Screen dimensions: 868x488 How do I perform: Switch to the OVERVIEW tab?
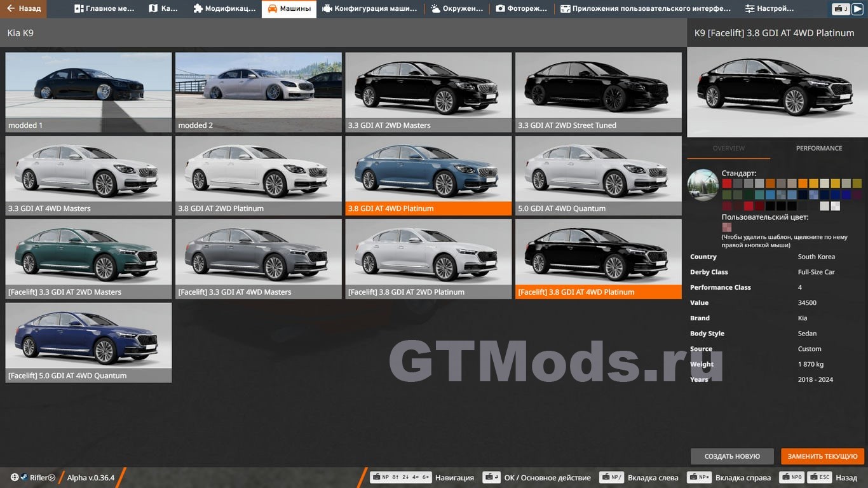pyautogui.click(x=728, y=148)
